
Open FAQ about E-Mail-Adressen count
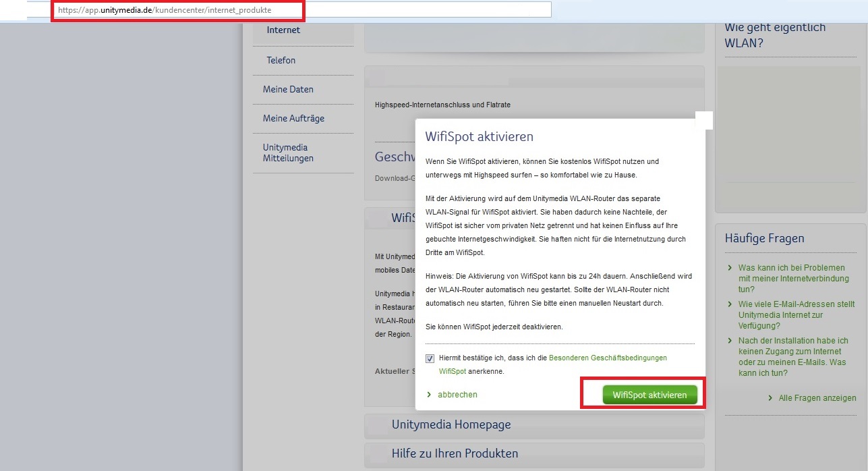click(797, 315)
